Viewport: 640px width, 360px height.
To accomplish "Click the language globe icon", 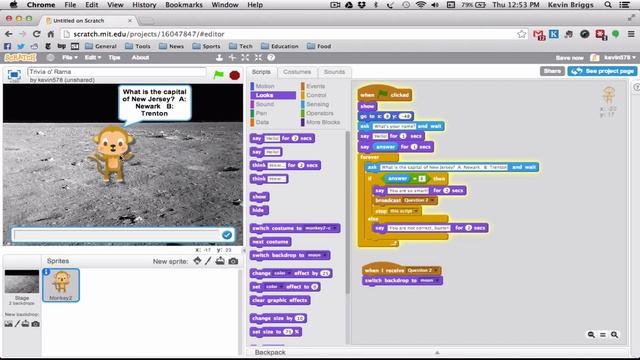I will (50, 58).
